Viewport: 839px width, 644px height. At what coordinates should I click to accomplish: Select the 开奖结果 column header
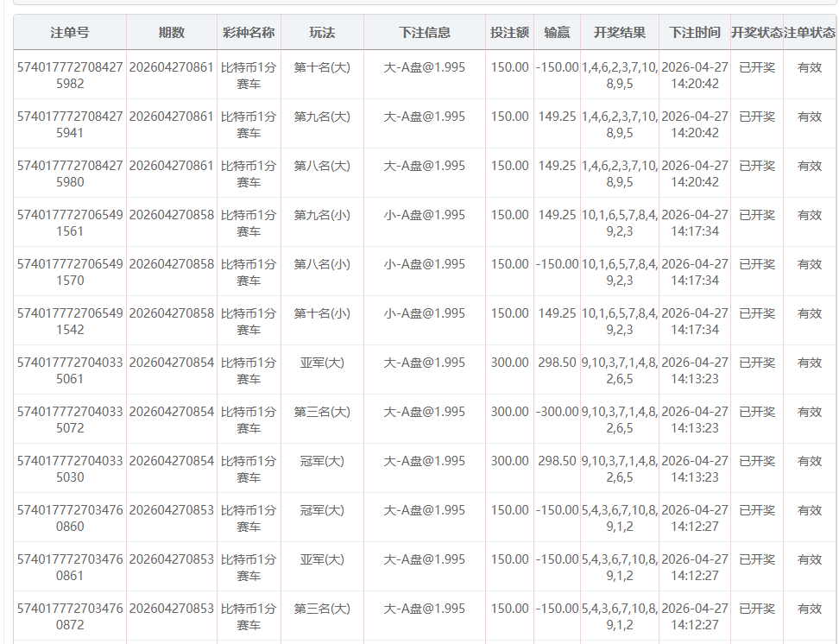(619, 33)
